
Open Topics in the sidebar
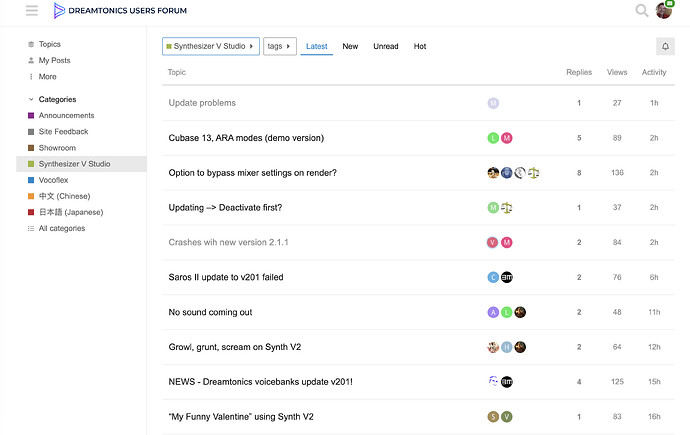(x=49, y=44)
